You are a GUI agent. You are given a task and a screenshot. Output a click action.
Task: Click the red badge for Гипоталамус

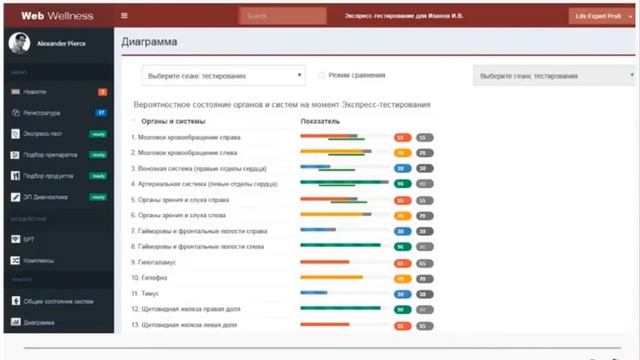[402, 264]
